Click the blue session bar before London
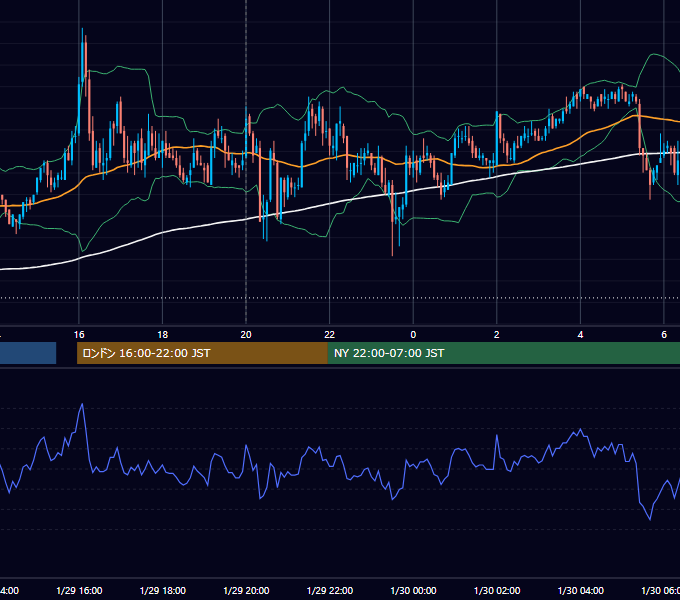 [x=28, y=353]
